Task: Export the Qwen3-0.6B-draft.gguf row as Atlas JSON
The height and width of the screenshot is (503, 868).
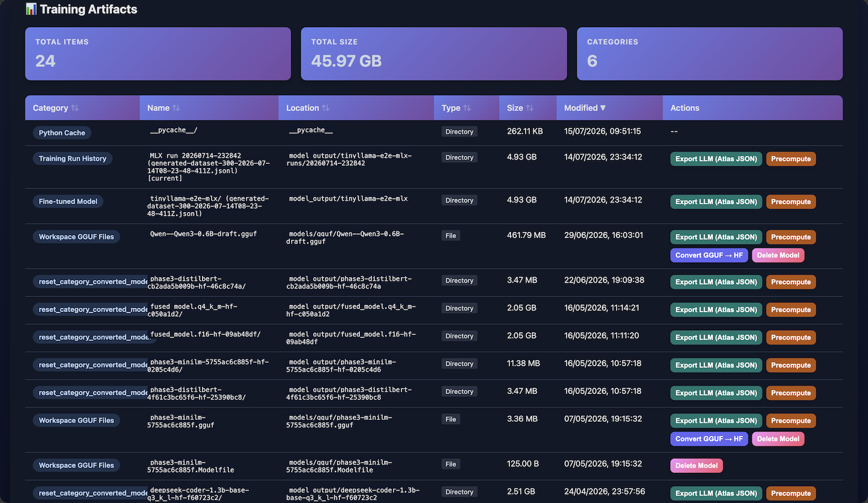Action: click(x=716, y=237)
